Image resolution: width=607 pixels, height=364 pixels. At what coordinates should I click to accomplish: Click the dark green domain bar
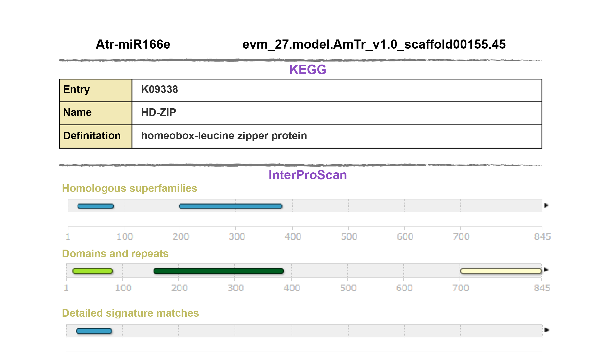click(x=219, y=271)
